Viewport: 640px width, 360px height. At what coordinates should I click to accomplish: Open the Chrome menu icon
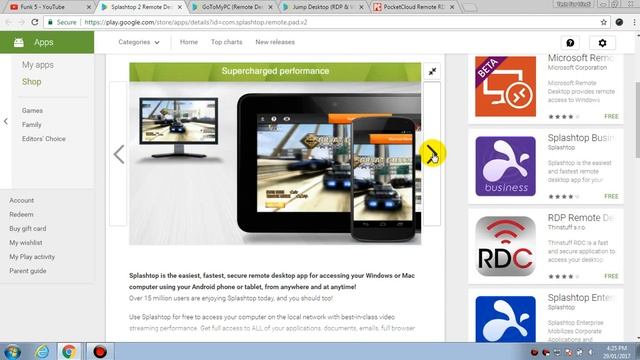coord(634,22)
